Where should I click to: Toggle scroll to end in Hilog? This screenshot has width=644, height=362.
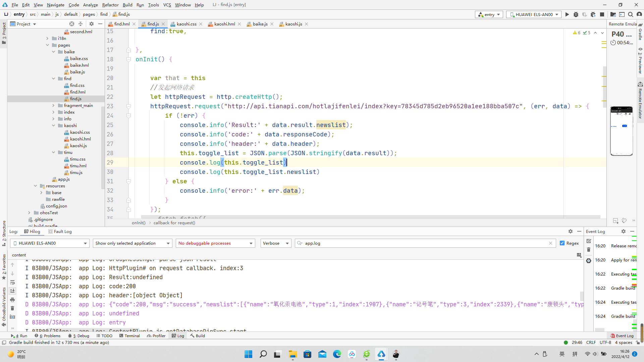(x=12, y=291)
